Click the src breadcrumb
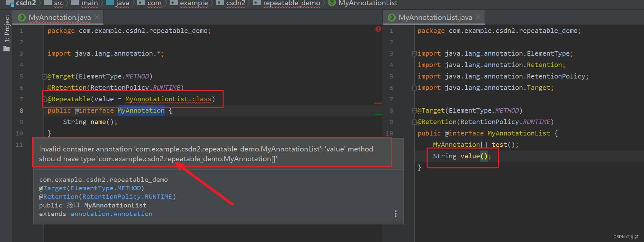The width and height of the screenshot is (644, 242). coord(54,3)
